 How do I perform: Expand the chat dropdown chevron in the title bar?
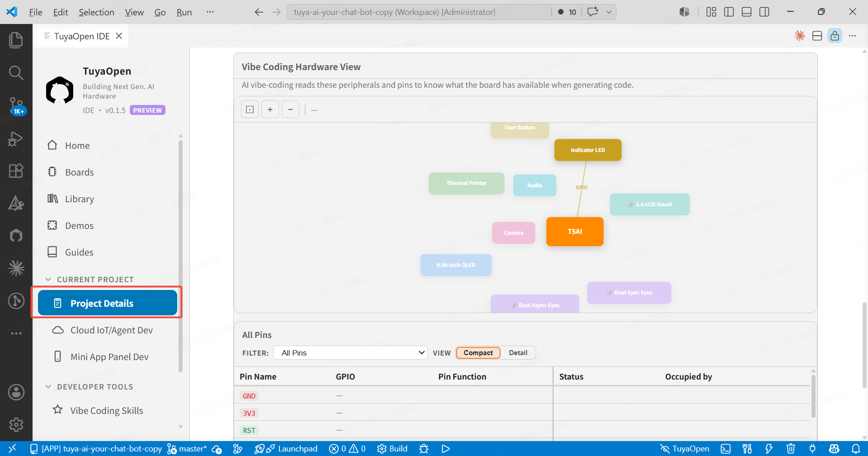[609, 12]
